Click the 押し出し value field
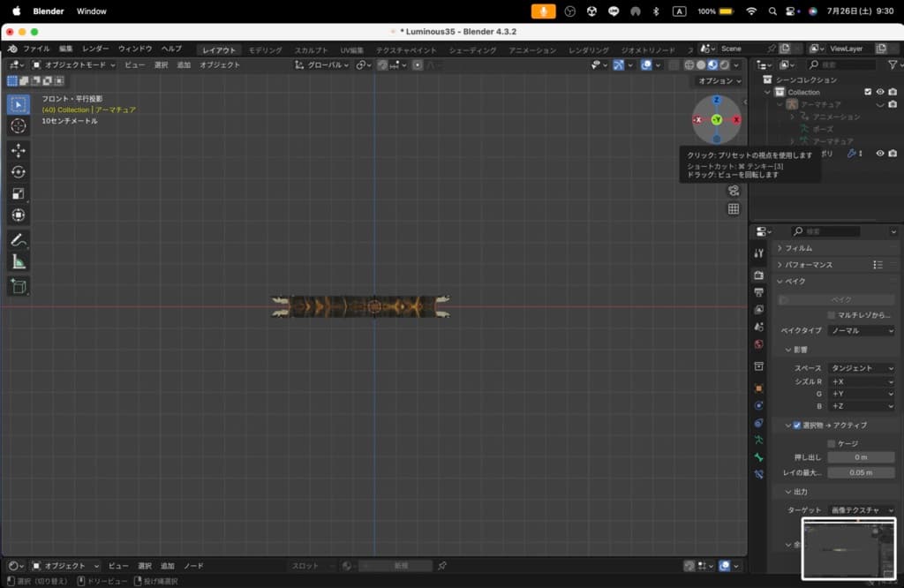 pos(861,457)
